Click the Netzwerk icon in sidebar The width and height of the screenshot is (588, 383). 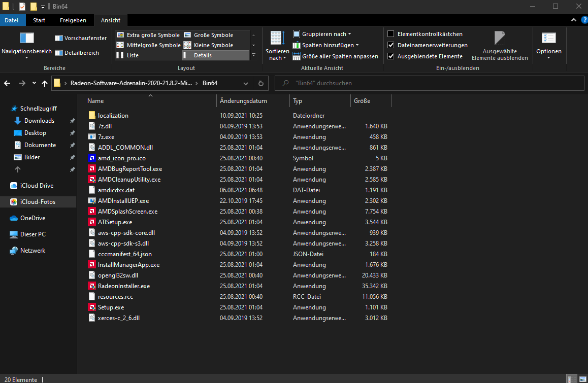(x=14, y=250)
